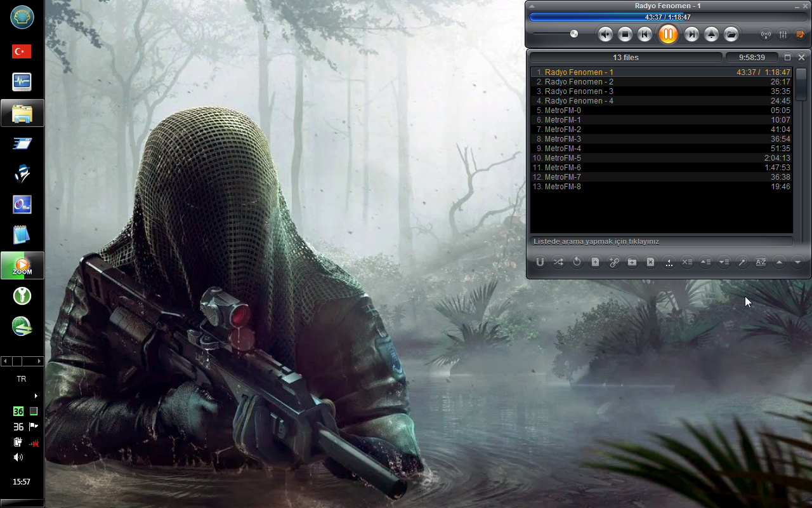The width and height of the screenshot is (812, 508).
Task: Sort the playlist alphabetically with A-Z
Action: (761, 262)
